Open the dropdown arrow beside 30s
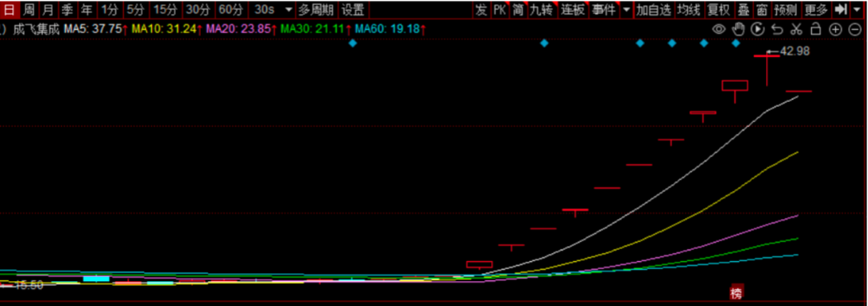 [x=289, y=10]
